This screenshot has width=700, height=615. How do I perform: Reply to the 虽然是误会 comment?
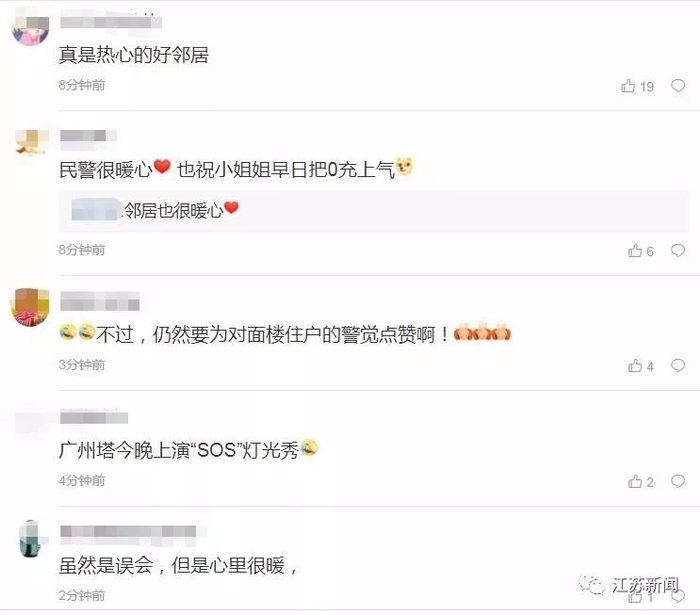pyautogui.click(x=679, y=595)
